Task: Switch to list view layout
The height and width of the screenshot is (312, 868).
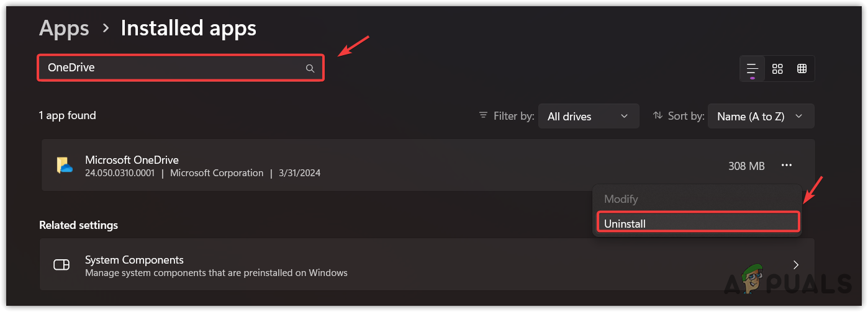Action: 753,69
